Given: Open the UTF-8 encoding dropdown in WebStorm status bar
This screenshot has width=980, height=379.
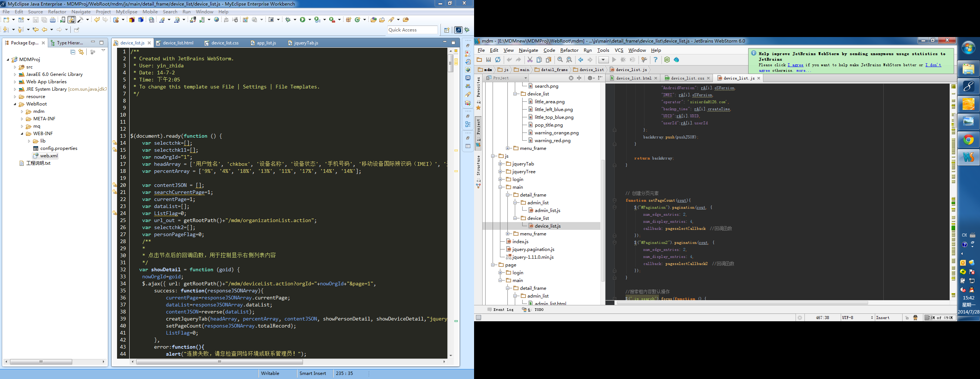Looking at the screenshot, I should pos(857,318).
